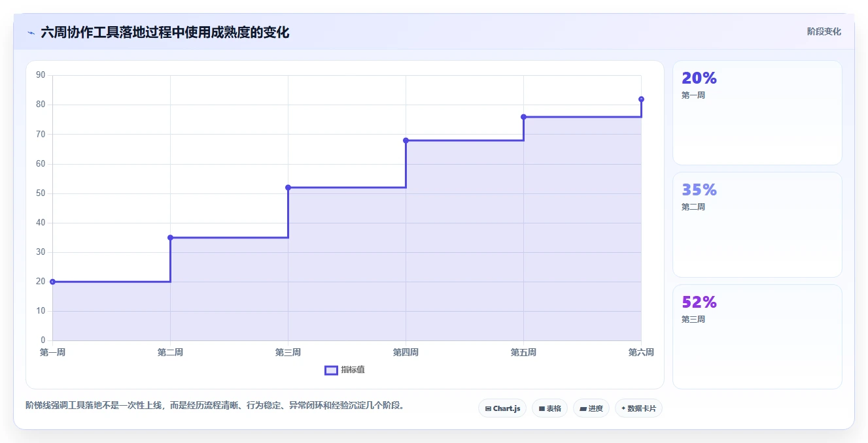Open the 52% 第三周 data card
This screenshot has height=443, width=868.
pyautogui.click(x=757, y=336)
